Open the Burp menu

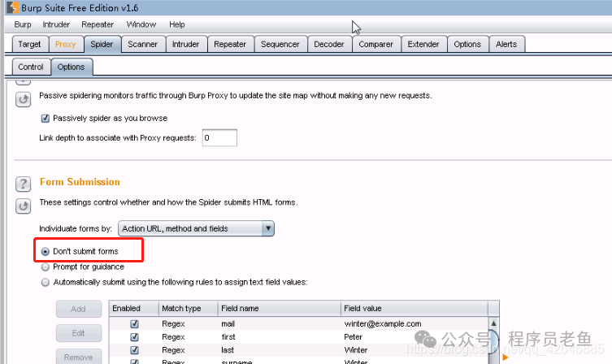[23, 24]
